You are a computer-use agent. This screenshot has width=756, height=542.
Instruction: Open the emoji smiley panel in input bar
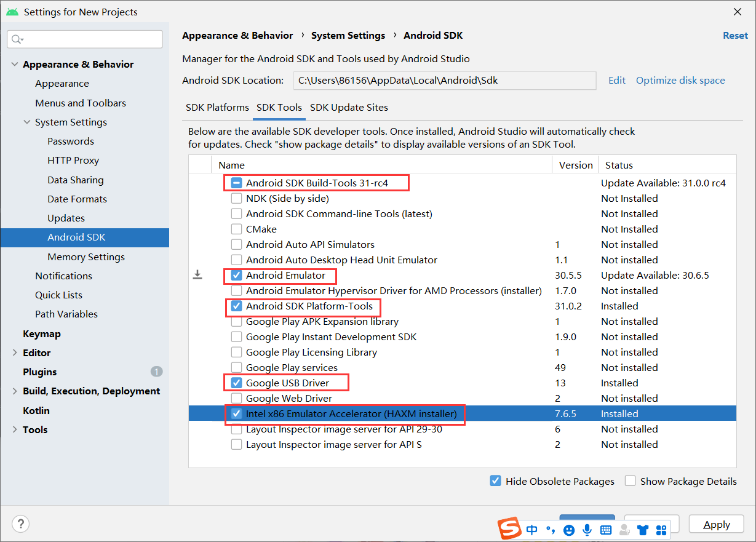click(x=569, y=530)
